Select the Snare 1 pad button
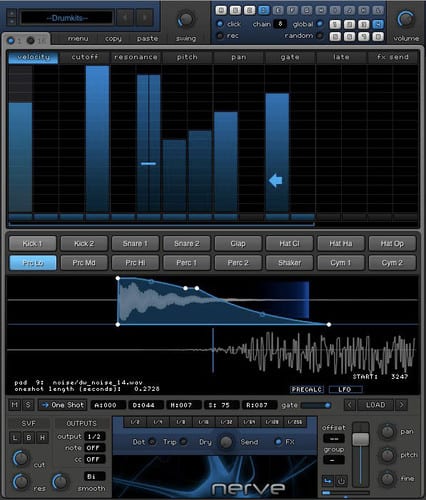This screenshot has width=426, height=500. click(x=135, y=244)
